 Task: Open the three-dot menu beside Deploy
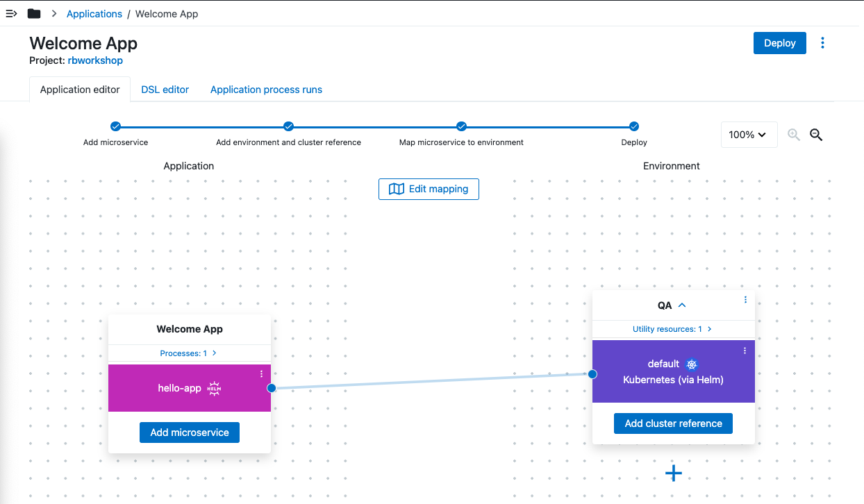click(822, 43)
